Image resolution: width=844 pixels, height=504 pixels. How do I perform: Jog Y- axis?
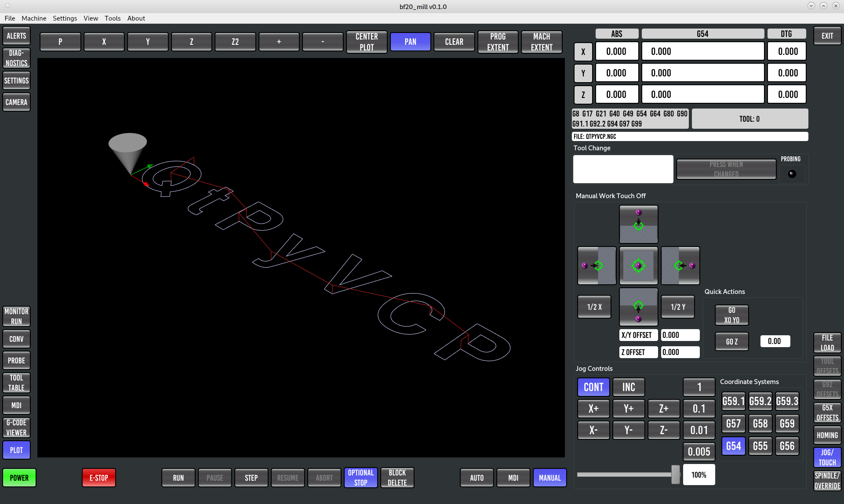629,430
